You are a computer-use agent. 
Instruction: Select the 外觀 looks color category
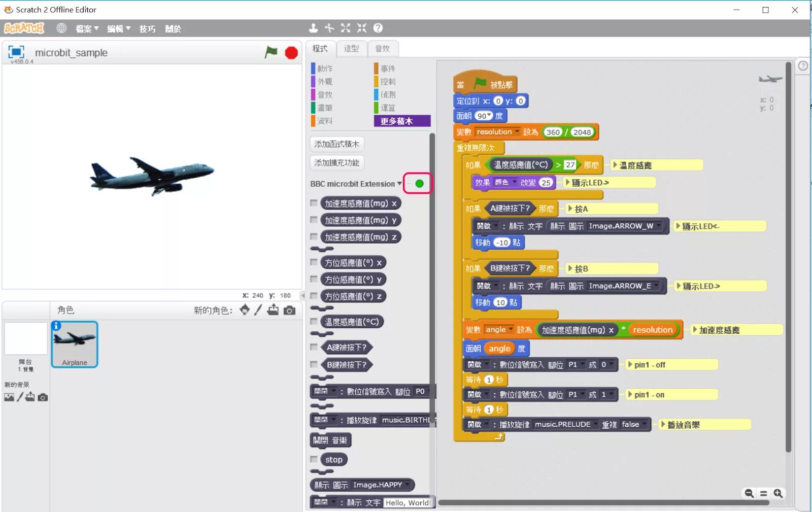325,81
